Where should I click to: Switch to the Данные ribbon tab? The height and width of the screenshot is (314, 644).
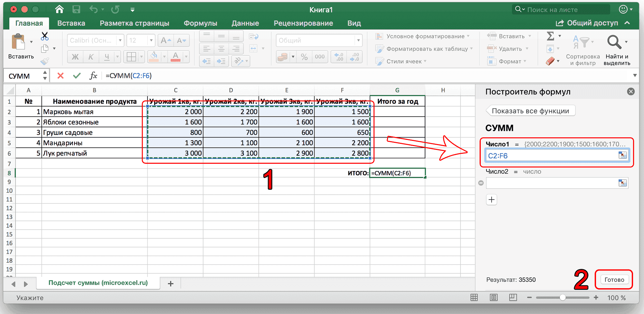[245, 23]
